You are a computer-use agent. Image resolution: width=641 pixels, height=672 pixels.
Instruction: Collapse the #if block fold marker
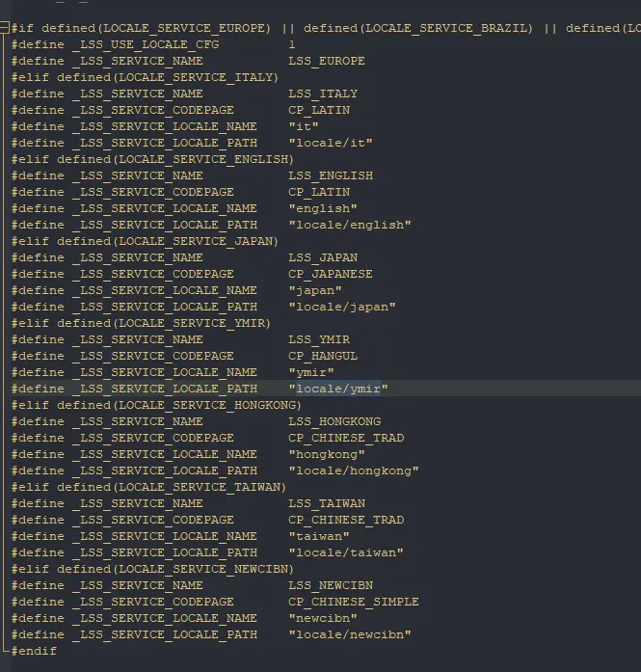pyautogui.click(x=5, y=28)
